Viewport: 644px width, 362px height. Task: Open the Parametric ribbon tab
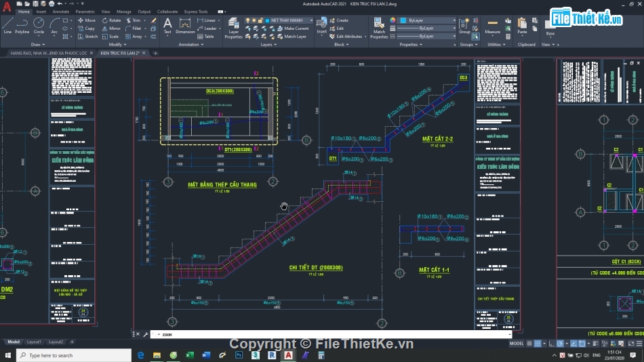pyautogui.click(x=85, y=12)
